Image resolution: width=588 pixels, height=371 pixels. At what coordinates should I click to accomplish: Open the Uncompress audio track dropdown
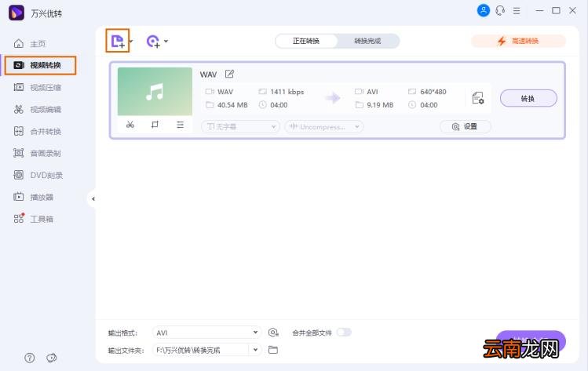click(x=324, y=126)
